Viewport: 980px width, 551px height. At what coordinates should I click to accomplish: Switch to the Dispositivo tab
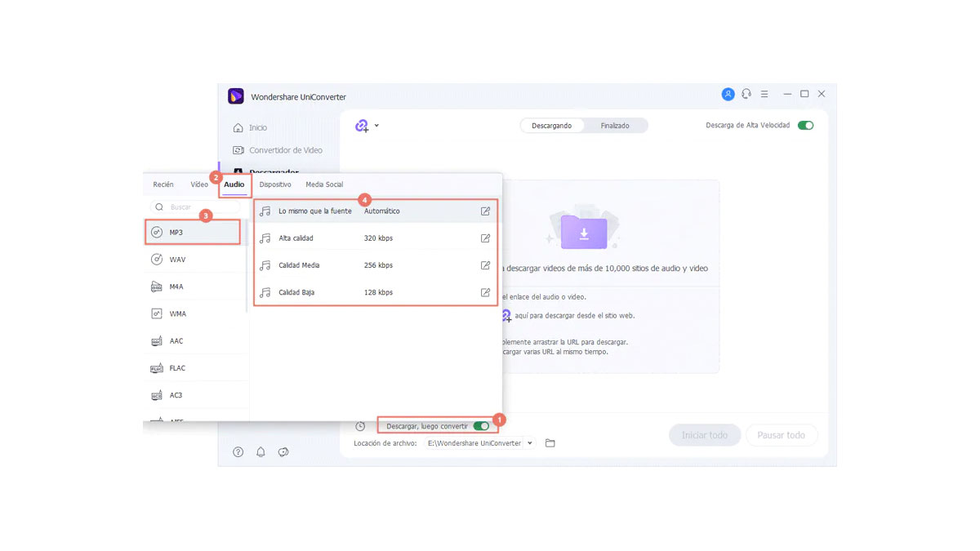(275, 184)
